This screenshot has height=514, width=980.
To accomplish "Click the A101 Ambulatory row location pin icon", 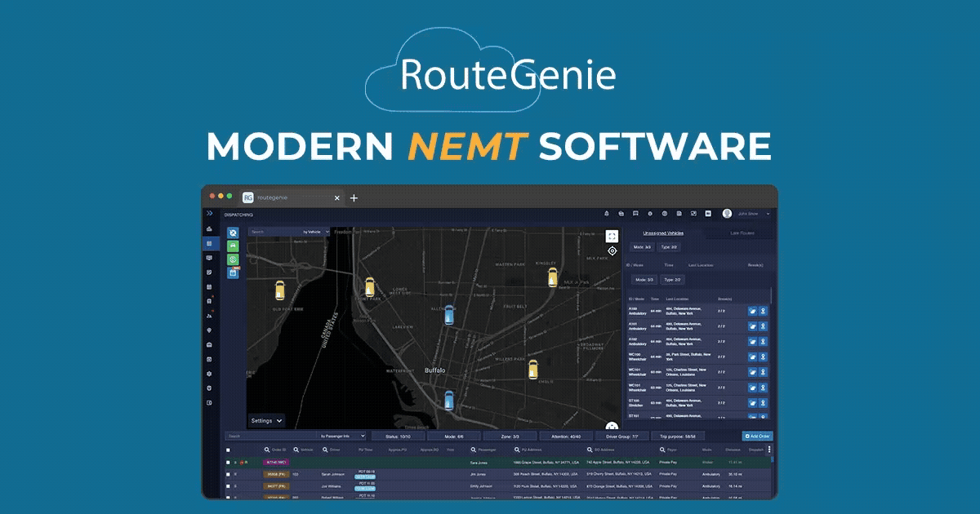I will [x=764, y=326].
